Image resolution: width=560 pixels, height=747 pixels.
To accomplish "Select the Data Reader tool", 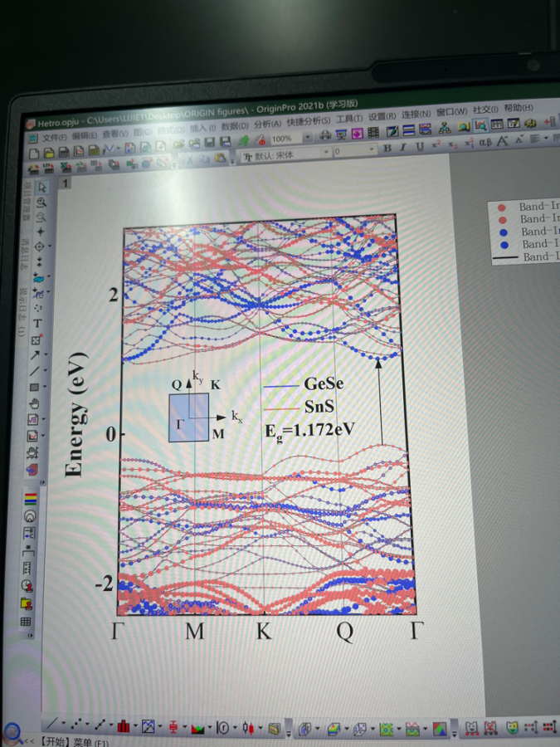I will pos(40,247).
